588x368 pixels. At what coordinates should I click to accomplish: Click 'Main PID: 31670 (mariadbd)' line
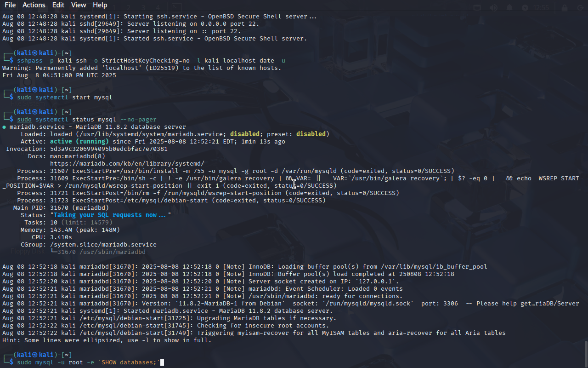[61, 207]
